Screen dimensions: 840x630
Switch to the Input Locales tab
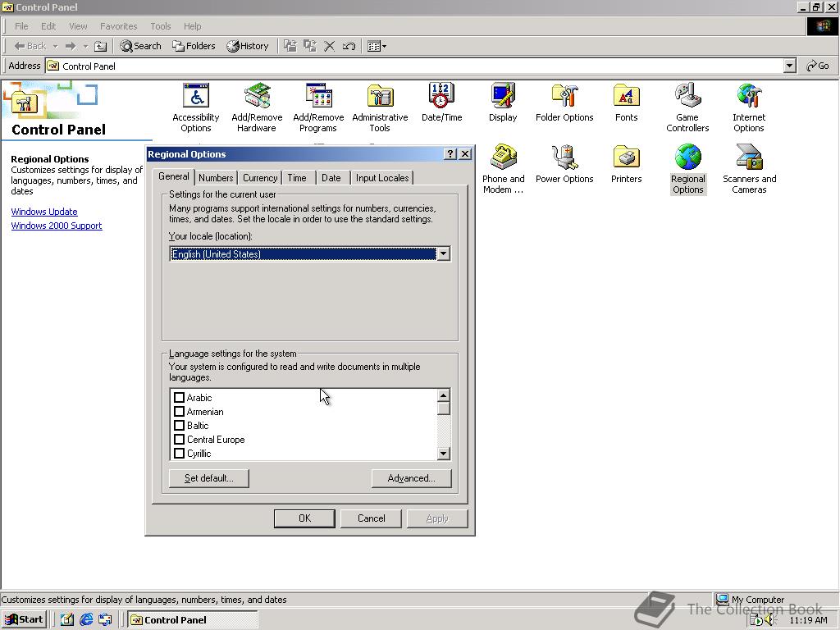coord(382,178)
